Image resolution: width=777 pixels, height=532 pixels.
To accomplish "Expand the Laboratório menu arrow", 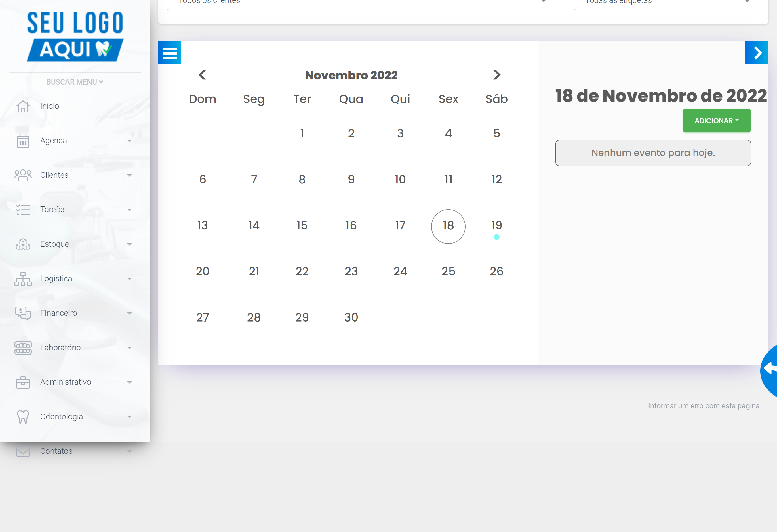I will 129,348.
